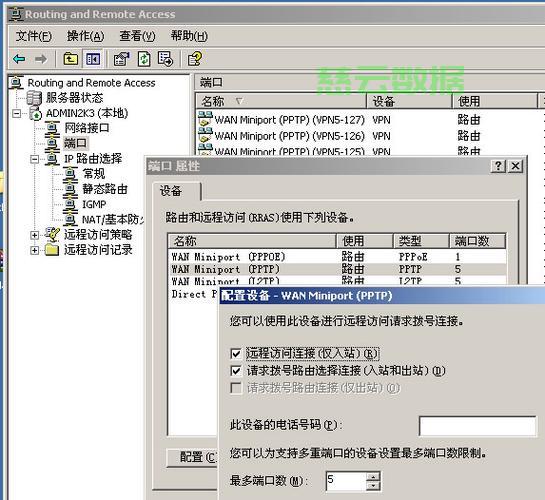The width and height of the screenshot is (545, 500).
Task: Click the Export list toolbar icon
Action: (x=165, y=59)
